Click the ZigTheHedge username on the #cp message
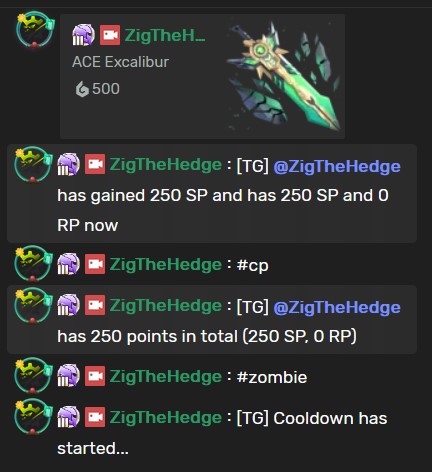 tap(166, 265)
